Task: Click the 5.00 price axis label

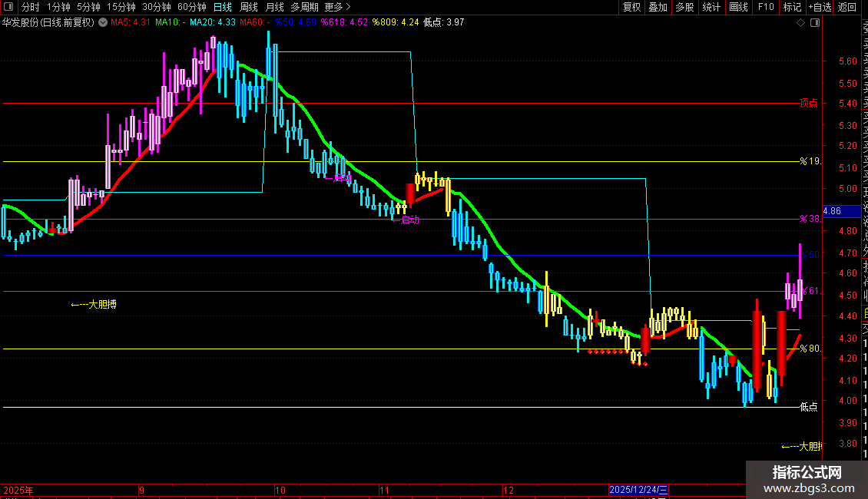Action: pyautogui.click(x=847, y=189)
